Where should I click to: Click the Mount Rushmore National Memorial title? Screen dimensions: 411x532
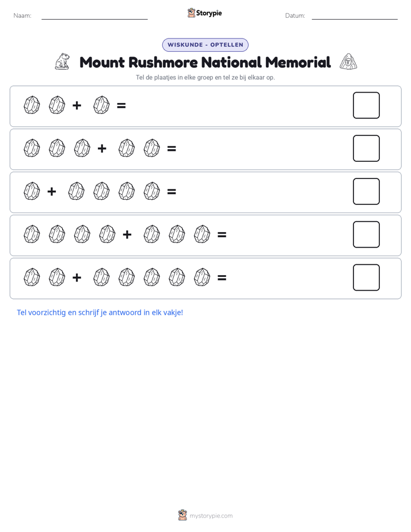[x=205, y=62]
